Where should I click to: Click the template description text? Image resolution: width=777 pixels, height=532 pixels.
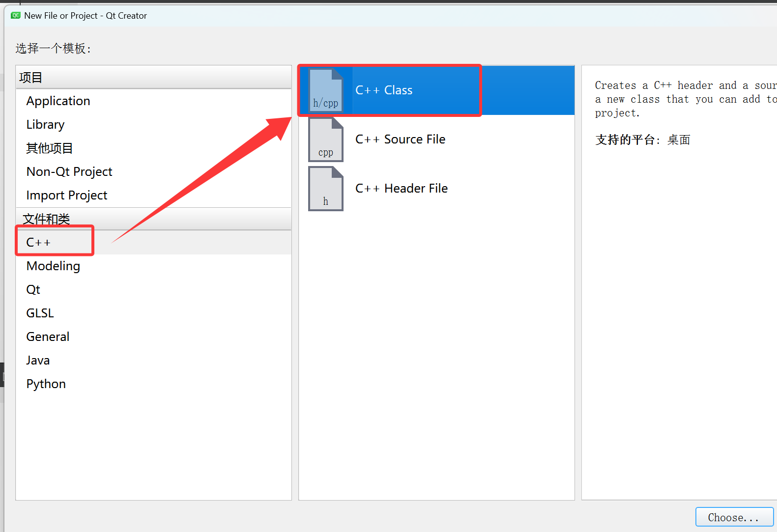pyautogui.click(x=686, y=99)
